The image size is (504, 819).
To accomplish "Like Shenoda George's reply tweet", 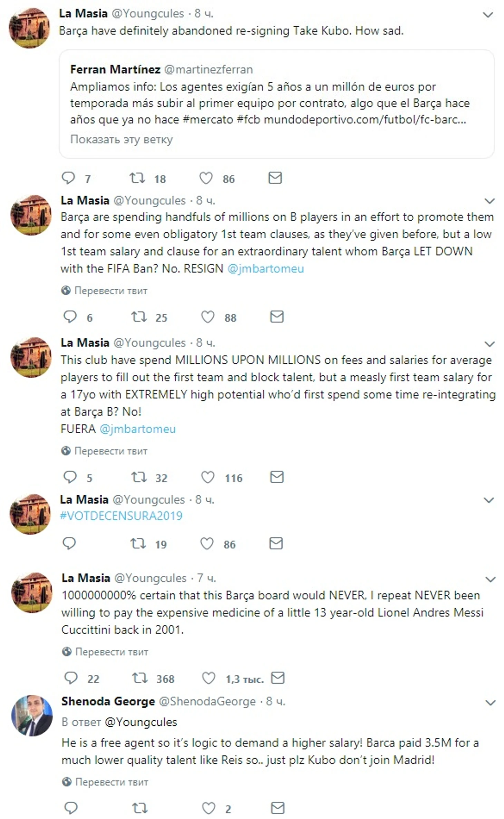I will 208,808.
